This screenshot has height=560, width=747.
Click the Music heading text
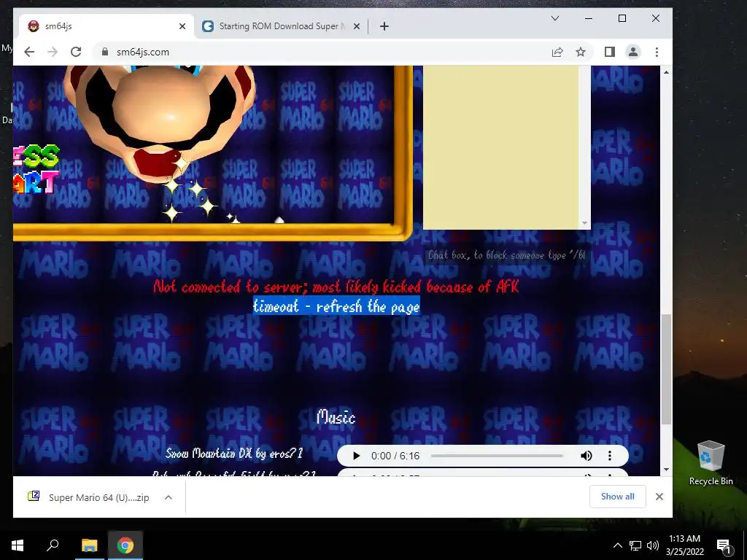coord(336,418)
